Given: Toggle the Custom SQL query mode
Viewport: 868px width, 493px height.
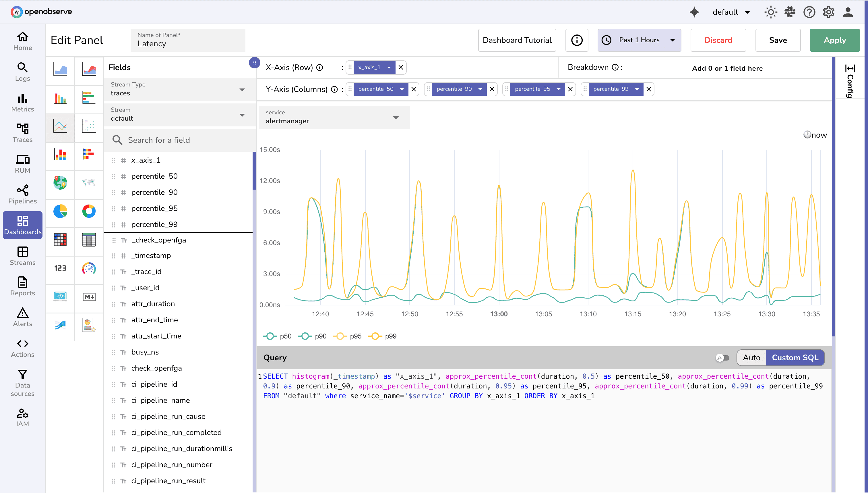Looking at the screenshot, I should click(795, 358).
